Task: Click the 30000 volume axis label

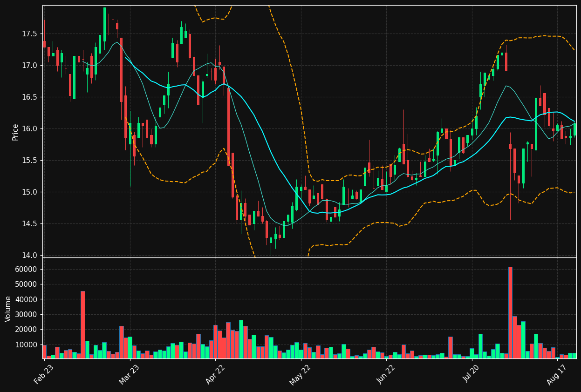Action: [26, 315]
